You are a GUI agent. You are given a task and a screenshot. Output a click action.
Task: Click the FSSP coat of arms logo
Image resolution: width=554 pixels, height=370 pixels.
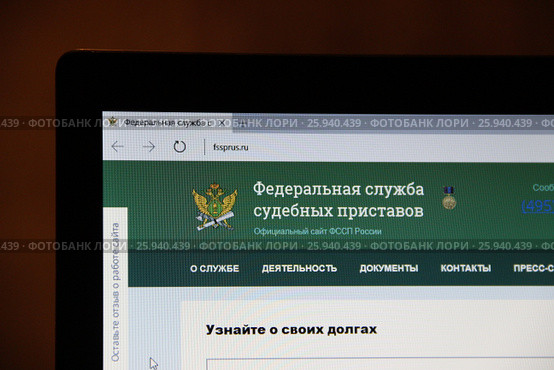coord(214,206)
